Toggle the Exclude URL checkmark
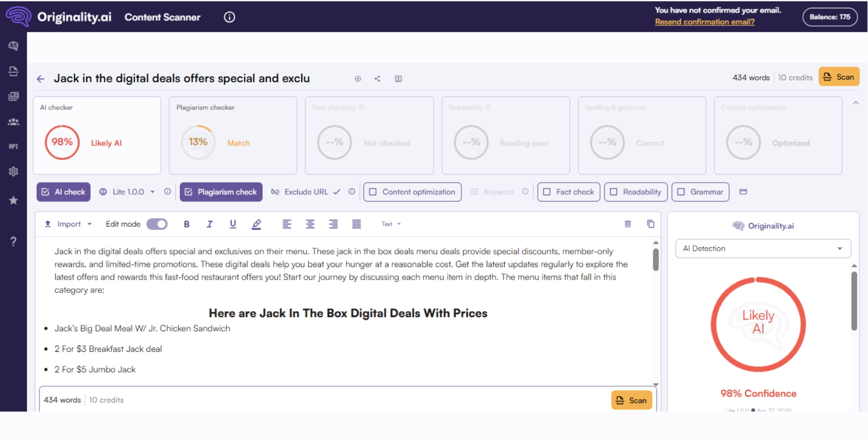This screenshot has height=440, width=868. (x=337, y=192)
